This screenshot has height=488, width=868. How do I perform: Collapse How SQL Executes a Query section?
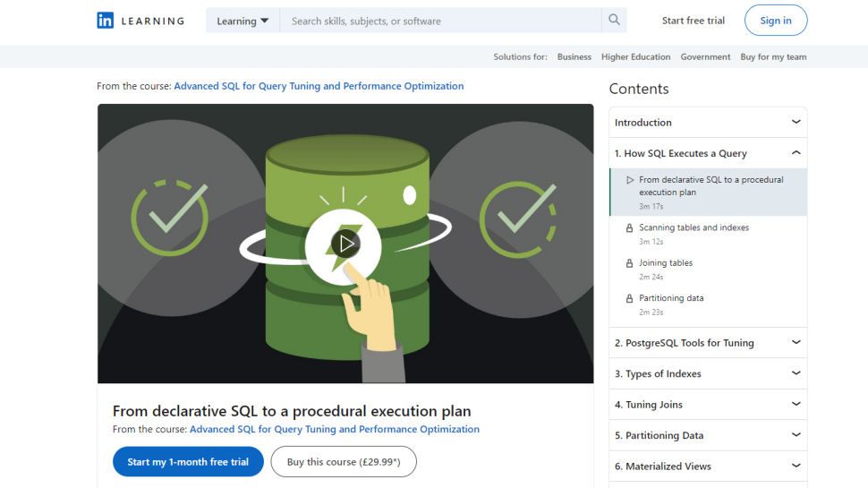796,153
